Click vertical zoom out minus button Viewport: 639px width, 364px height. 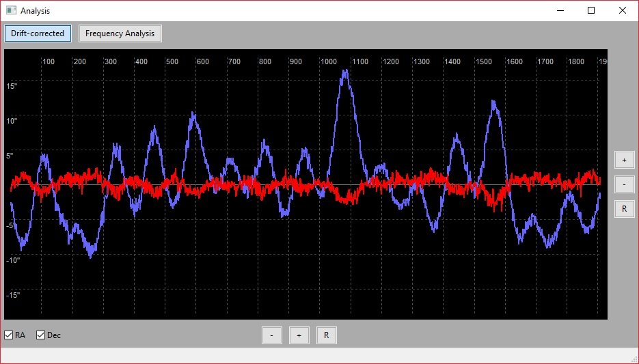click(625, 184)
